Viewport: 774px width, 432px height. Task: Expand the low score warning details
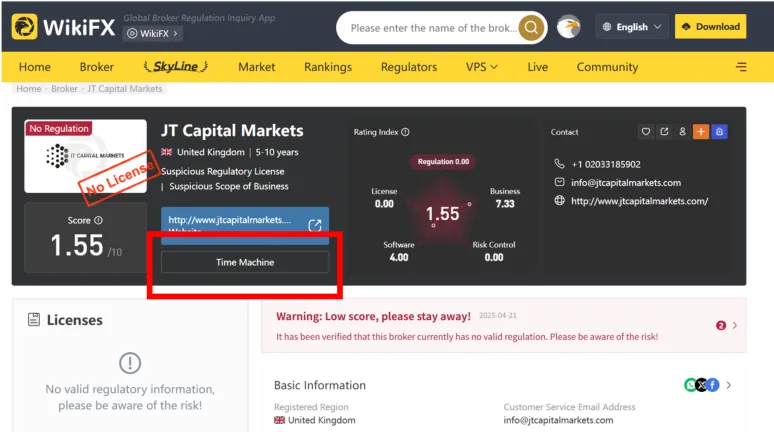pyautogui.click(x=735, y=325)
